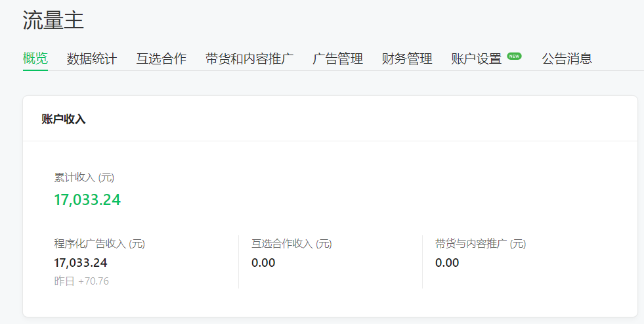Viewport: 644px width, 324px height.
Task: Click the 0.00 under 带货与内容推广
Action: point(447,263)
